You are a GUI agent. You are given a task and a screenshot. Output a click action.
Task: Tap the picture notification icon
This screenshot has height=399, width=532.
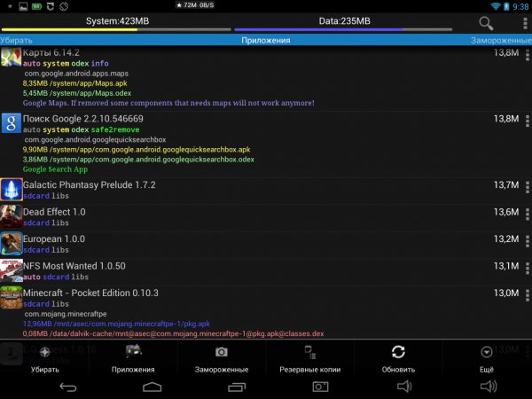[x=23, y=6]
